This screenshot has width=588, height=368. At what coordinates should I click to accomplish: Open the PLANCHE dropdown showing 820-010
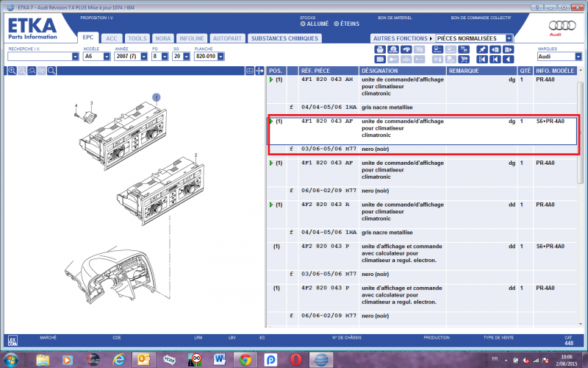(221, 57)
